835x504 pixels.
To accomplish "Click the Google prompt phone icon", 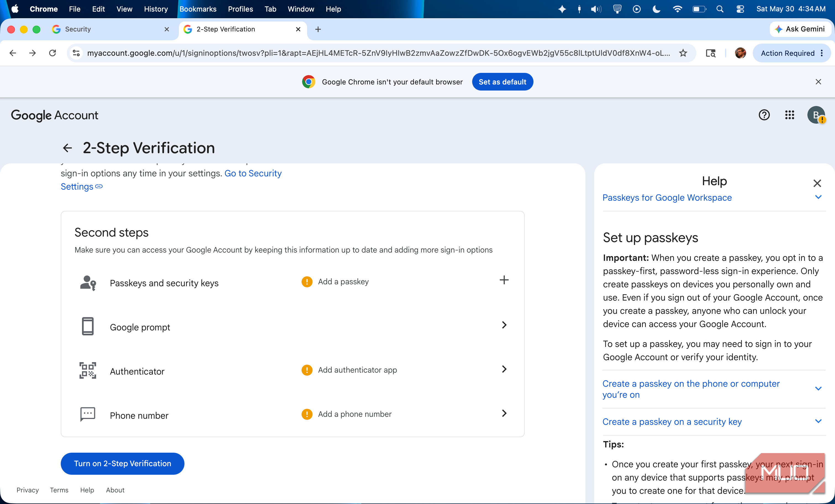I will tap(88, 326).
